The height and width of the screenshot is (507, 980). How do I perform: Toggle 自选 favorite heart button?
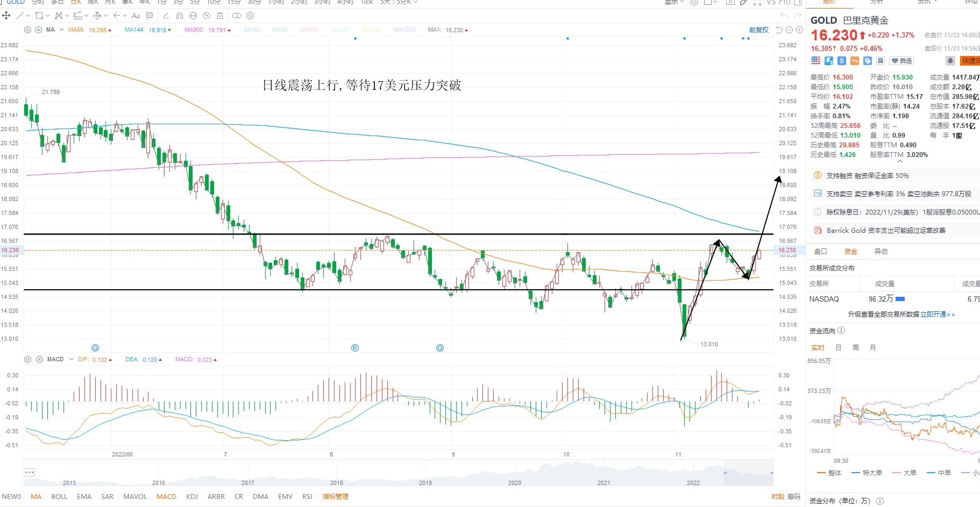pyautogui.click(x=901, y=61)
